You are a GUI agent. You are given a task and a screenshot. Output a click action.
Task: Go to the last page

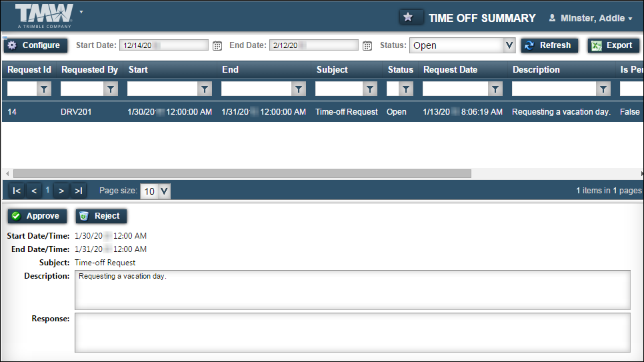click(x=79, y=191)
